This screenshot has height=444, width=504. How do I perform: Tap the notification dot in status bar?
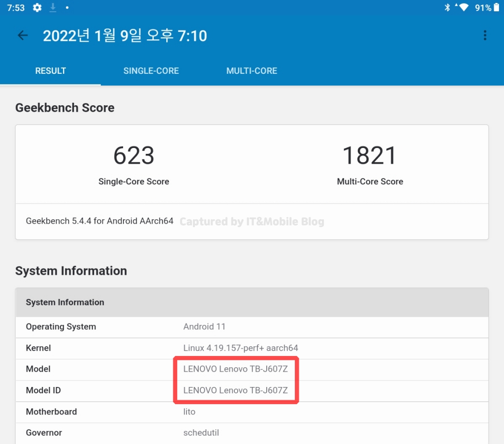pyautogui.click(x=67, y=8)
